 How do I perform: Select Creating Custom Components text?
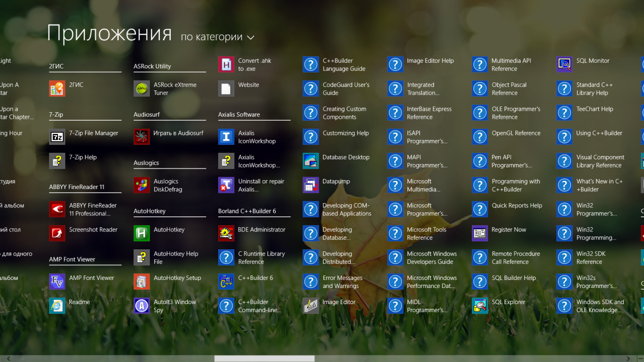tap(345, 113)
